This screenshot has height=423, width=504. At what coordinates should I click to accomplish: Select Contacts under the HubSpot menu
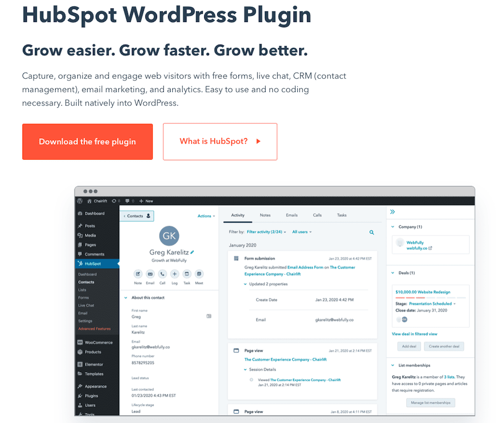tap(87, 282)
